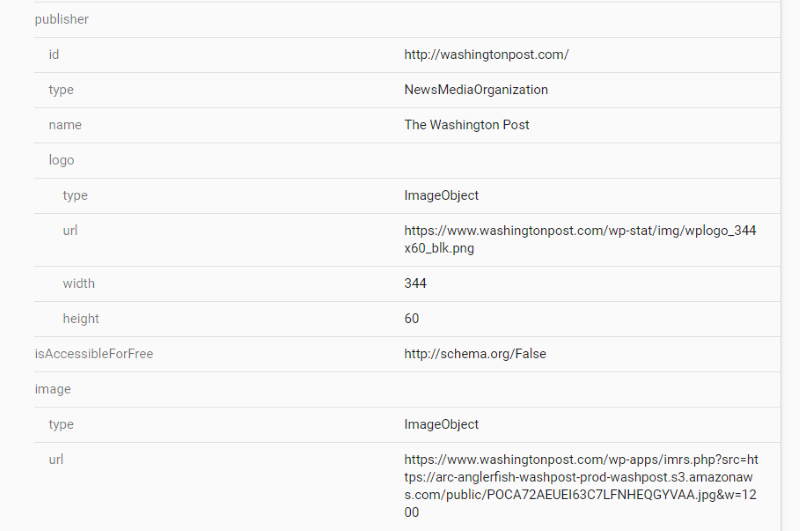The height and width of the screenshot is (531, 800).
Task: Select the height value 60
Action: point(412,319)
